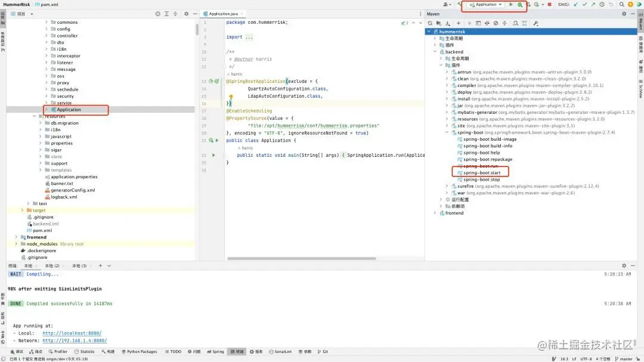Open terminal panel gear settings
This screenshot has height=362, width=644.
pyautogui.click(x=624, y=266)
